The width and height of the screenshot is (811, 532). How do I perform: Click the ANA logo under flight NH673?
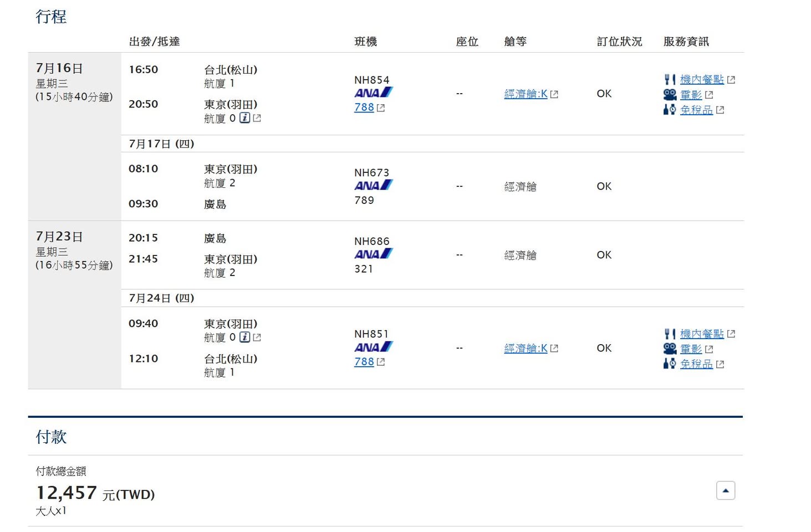tap(373, 185)
